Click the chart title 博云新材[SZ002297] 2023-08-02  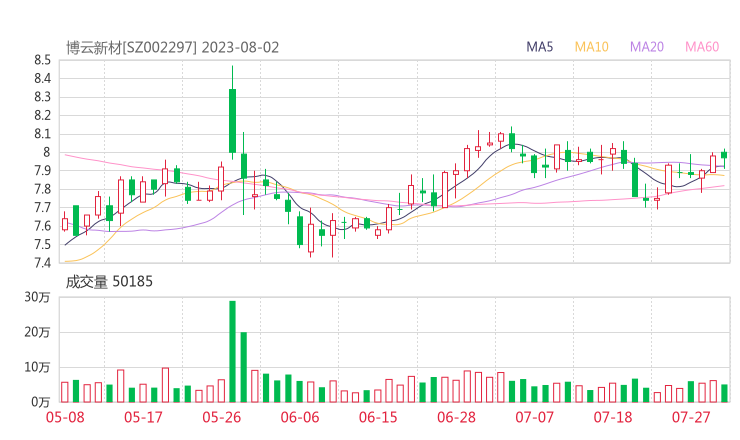click(x=172, y=48)
